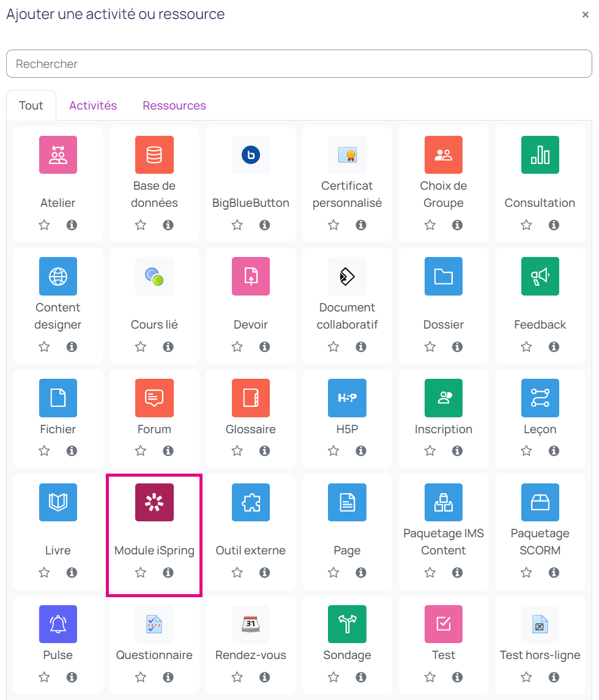Switch to the Ressources tab
599x700 pixels.
(x=174, y=105)
